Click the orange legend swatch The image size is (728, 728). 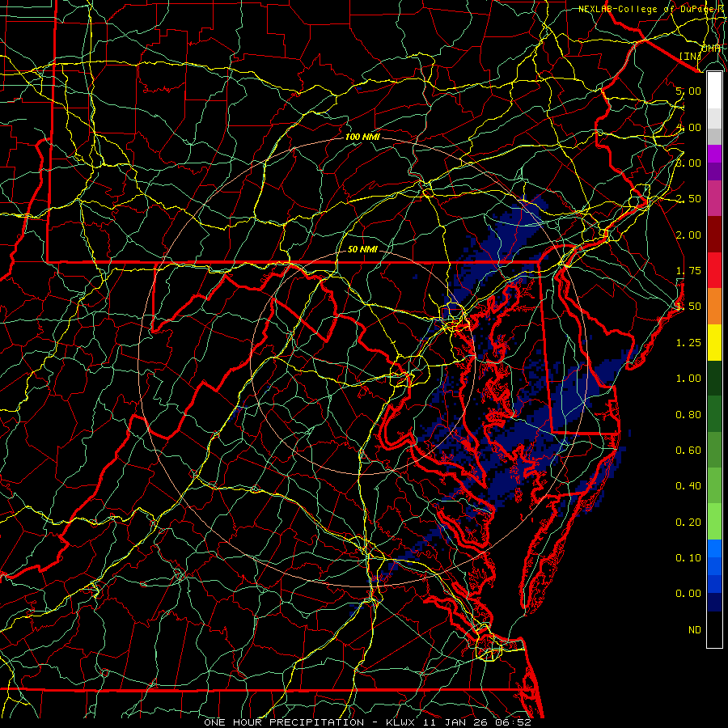tap(714, 306)
